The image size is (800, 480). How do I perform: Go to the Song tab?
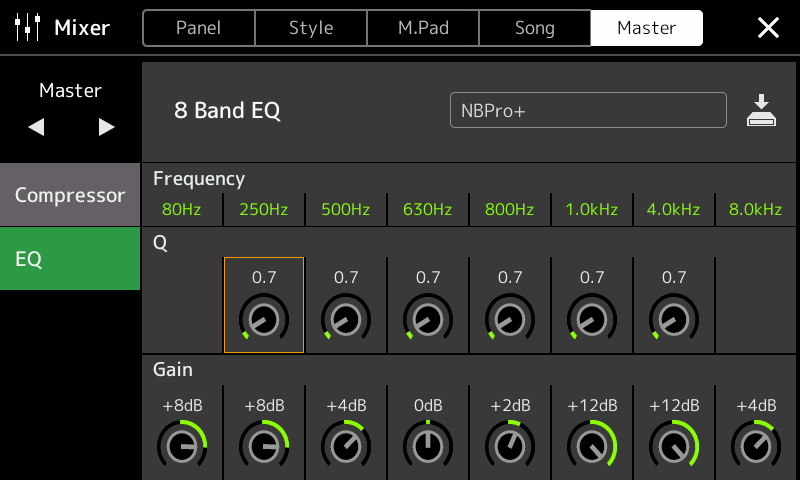pyautogui.click(x=535, y=28)
